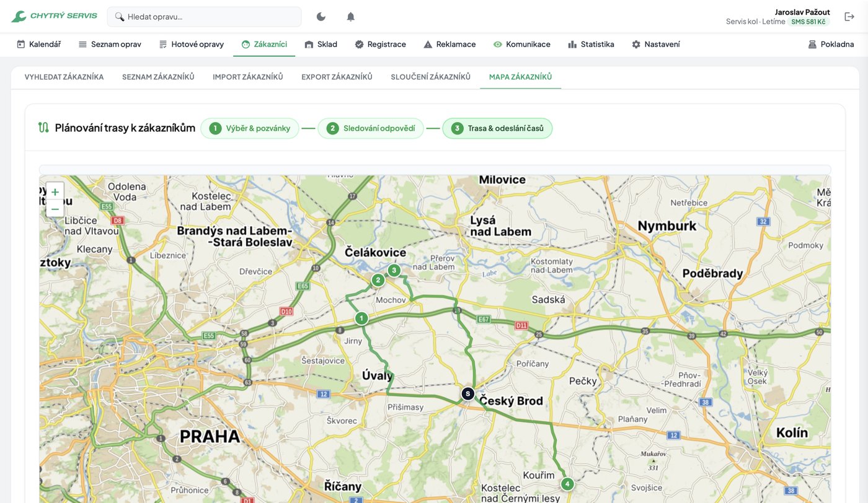868x503 pixels.
Task: Go to step 3 Trasa & odeslání časů
Action: pos(497,128)
